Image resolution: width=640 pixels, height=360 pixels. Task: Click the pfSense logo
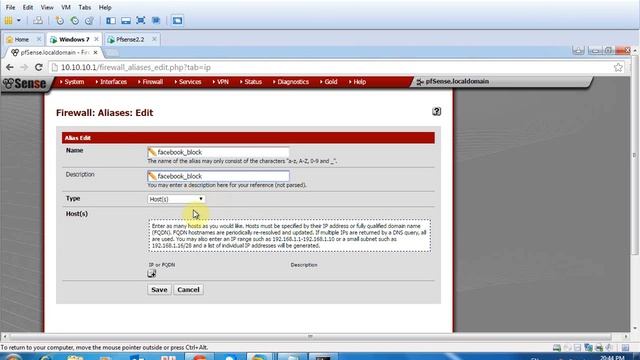coord(24,84)
